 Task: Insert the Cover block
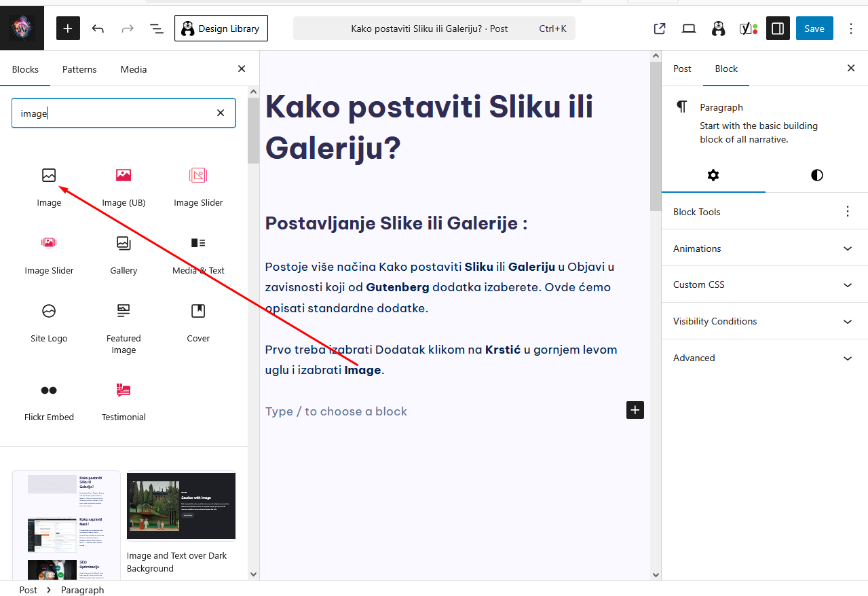click(198, 312)
